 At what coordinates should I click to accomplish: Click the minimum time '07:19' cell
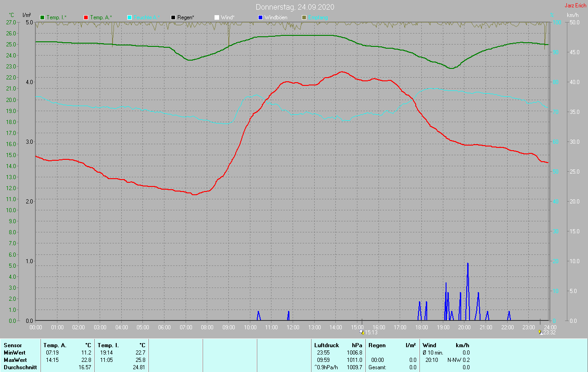[52, 353]
